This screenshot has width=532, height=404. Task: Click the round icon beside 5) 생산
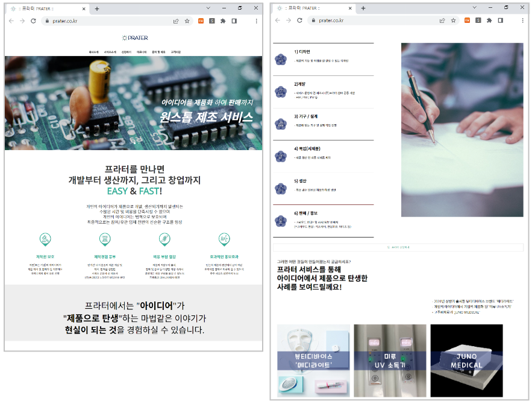point(280,189)
